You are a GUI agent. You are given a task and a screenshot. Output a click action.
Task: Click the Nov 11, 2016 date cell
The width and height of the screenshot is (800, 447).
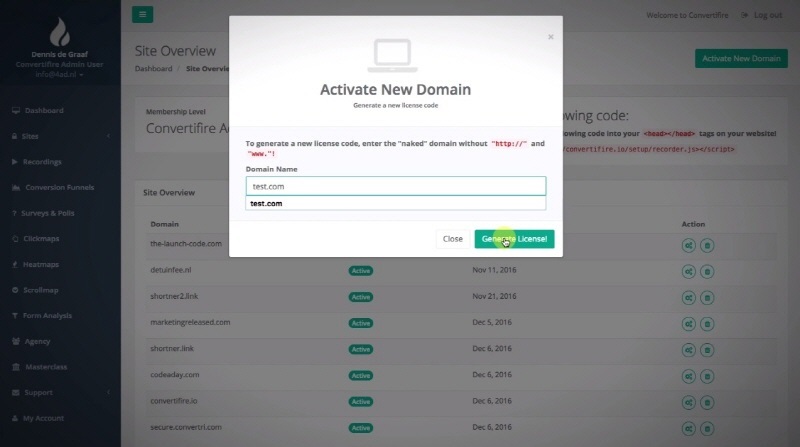coord(494,270)
